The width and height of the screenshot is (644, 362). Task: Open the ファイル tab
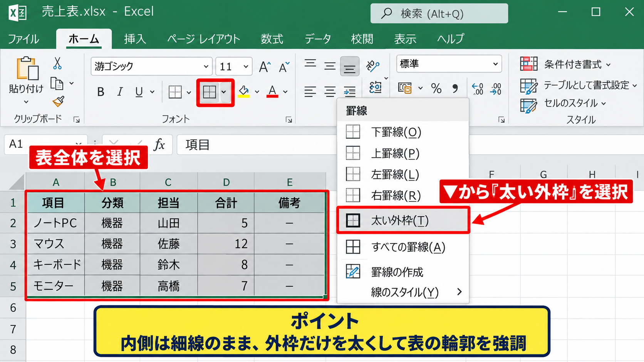(24, 39)
